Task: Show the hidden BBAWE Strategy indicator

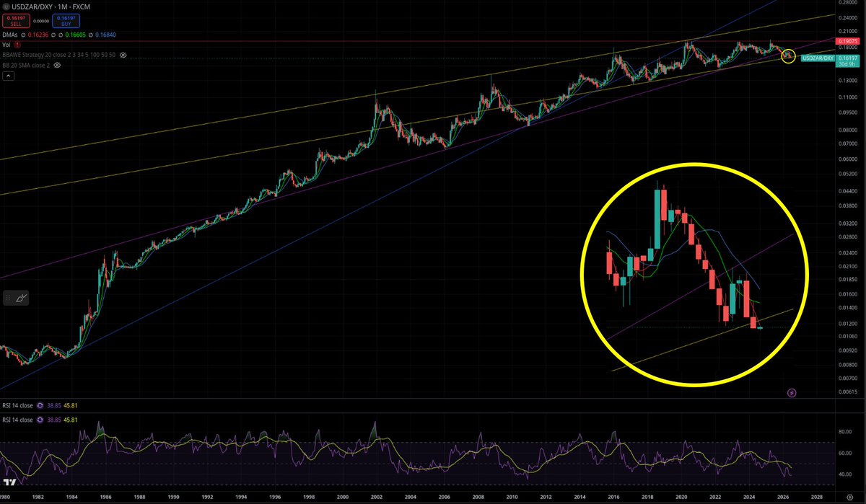Action: click(x=123, y=55)
